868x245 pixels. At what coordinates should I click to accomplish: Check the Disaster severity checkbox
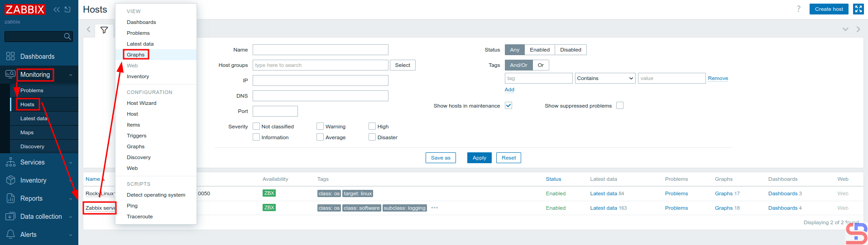click(x=372, y=137)
